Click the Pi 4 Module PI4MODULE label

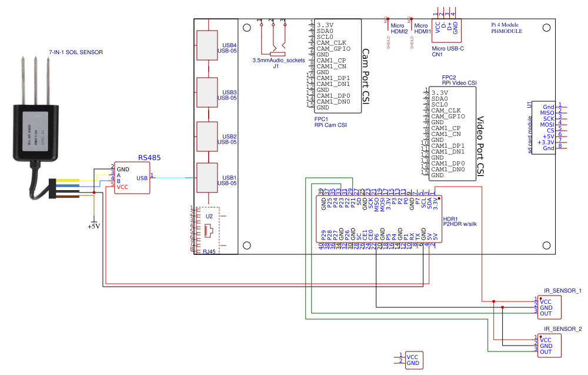(507, 28)
